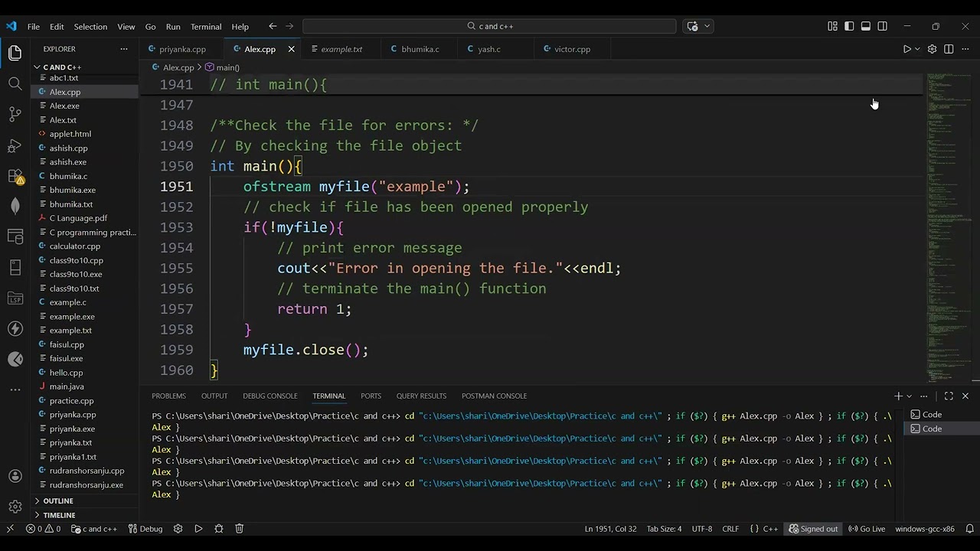
Task: Click windows-gcc-x86 configuration in status bar
Action: (x=925, y=529)
